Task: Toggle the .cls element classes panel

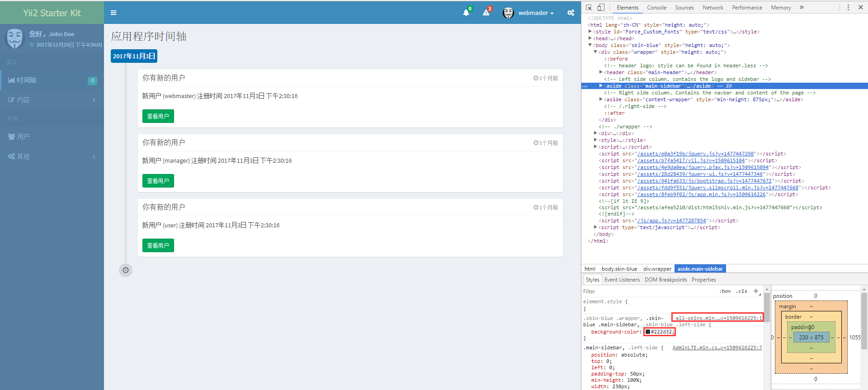Action: point(741,291)
